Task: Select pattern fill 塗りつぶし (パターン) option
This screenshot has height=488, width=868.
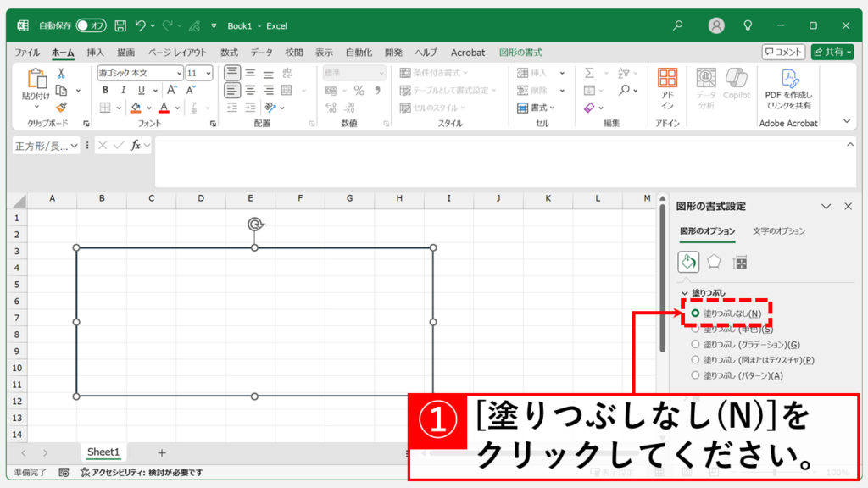Action: (x=696, y=375)
